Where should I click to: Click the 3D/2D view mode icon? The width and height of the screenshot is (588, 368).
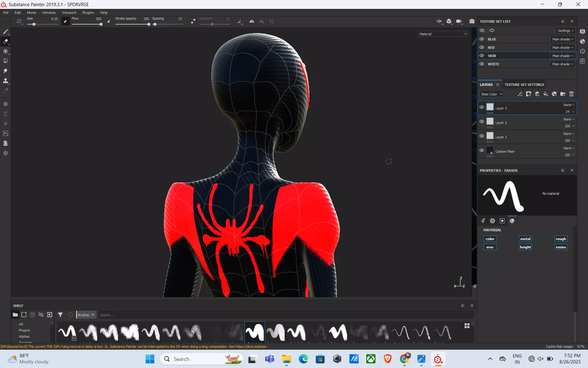click(439, 21)
